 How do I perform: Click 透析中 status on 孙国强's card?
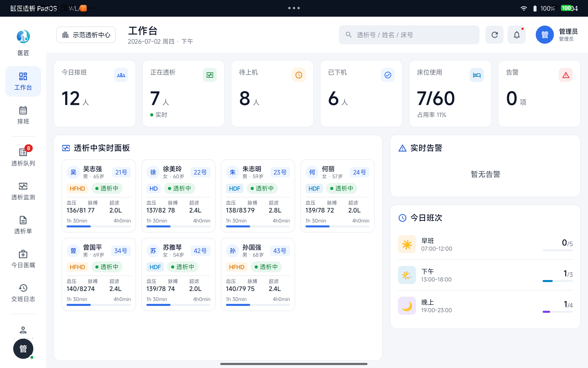[x=266, y=267]
